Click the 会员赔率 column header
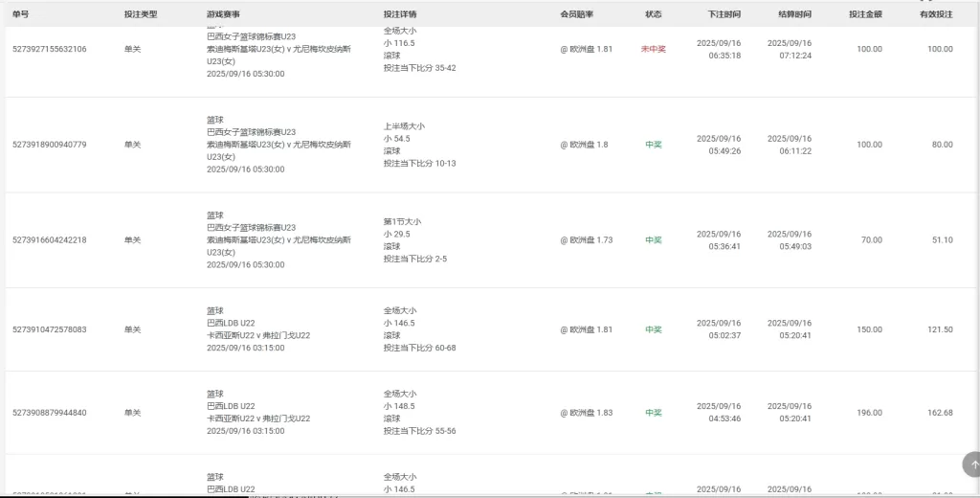The image size is (980, 498). pyautogui.click(x=576, y=14)
